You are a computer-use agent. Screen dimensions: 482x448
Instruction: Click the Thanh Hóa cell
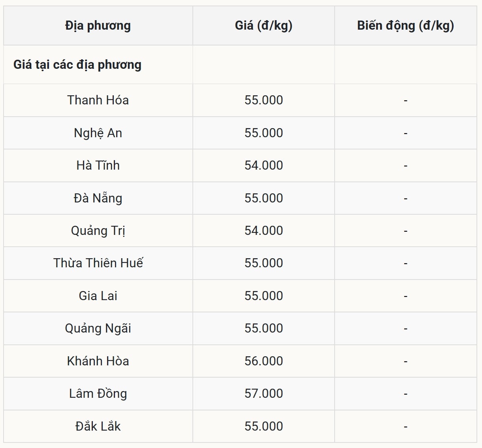point(98,100)
